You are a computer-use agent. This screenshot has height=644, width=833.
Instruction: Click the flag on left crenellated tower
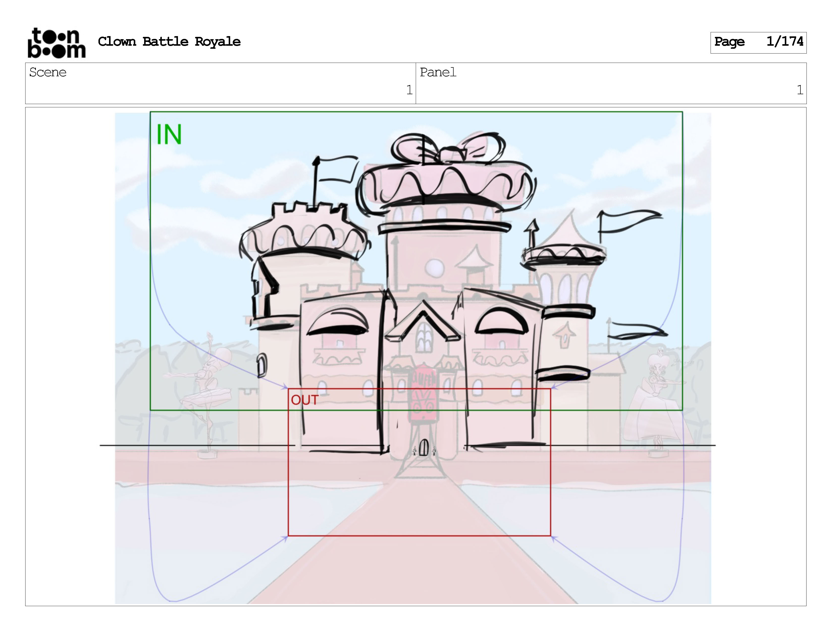[337, 169]
